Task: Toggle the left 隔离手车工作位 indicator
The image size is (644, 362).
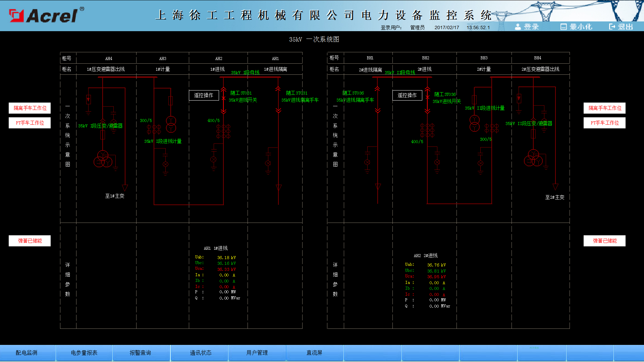Action: (x=30, y=108)
